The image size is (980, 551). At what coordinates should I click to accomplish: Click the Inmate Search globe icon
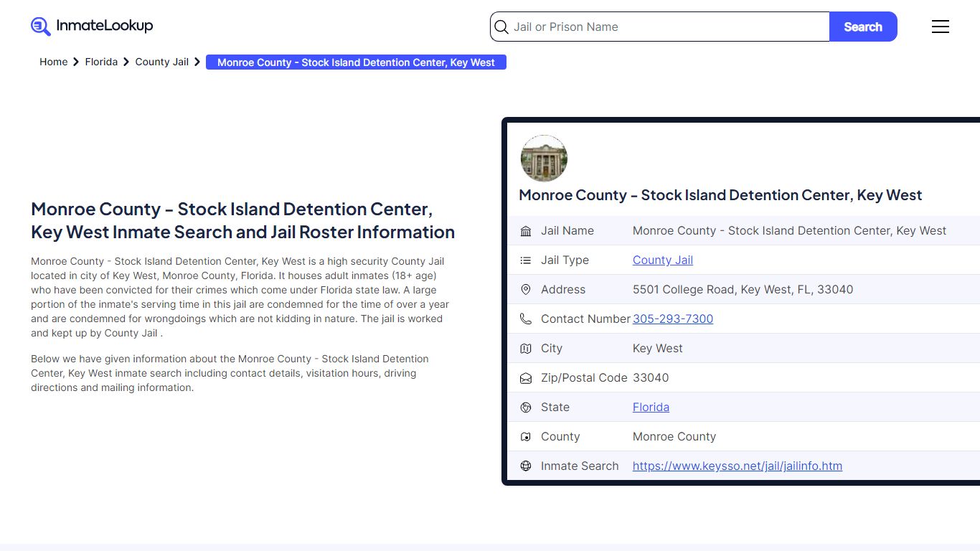coord(526,466)
